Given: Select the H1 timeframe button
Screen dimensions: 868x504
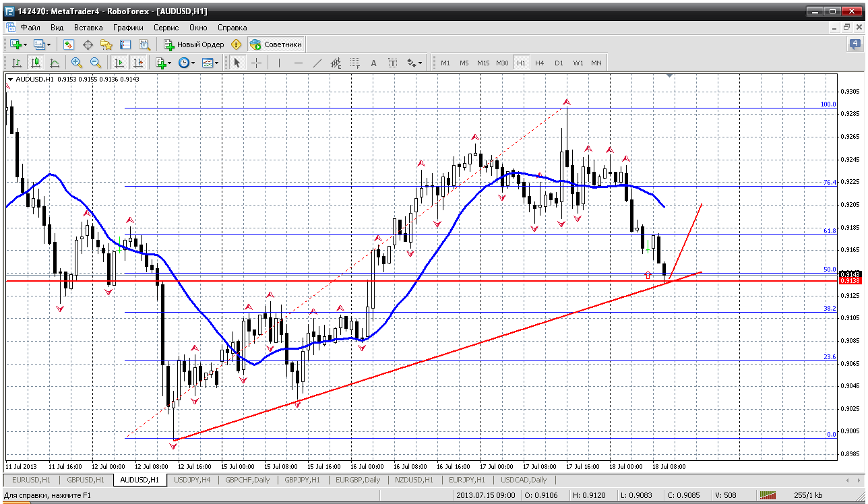Looking at the screenshot, I should click(521, 63).
